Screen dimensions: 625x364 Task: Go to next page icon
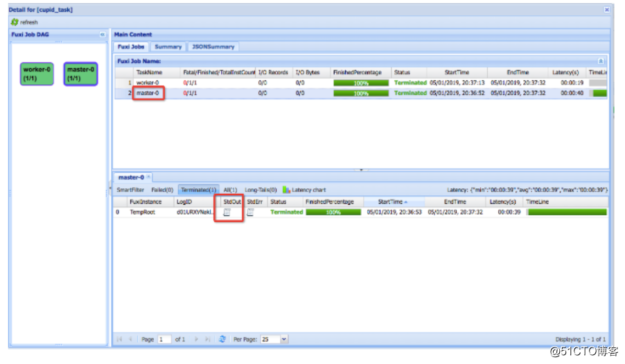coord(196,339)
